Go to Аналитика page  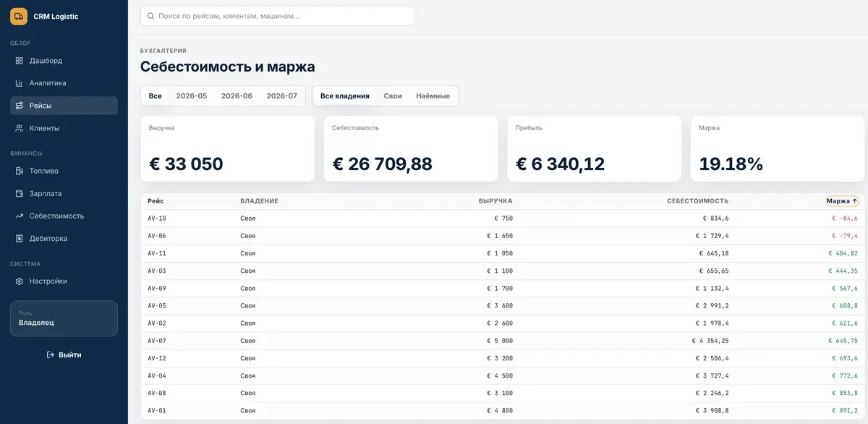click(x=64, y=83)
